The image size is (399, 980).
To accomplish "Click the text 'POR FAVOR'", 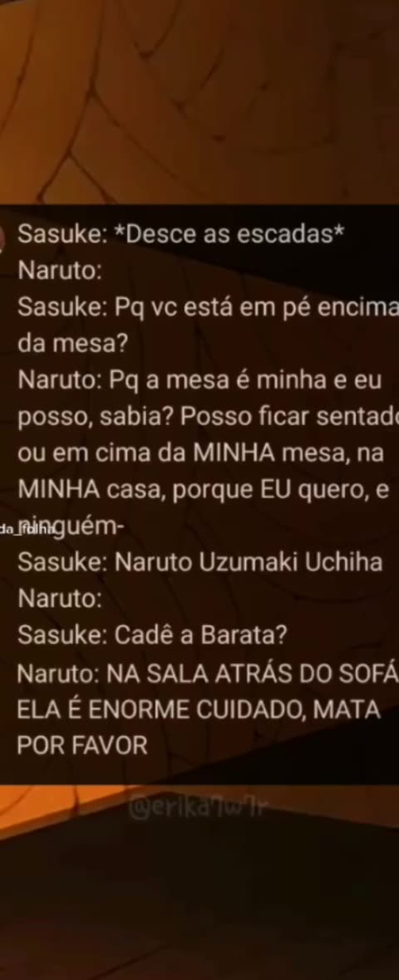I will [x=82, y=746].
